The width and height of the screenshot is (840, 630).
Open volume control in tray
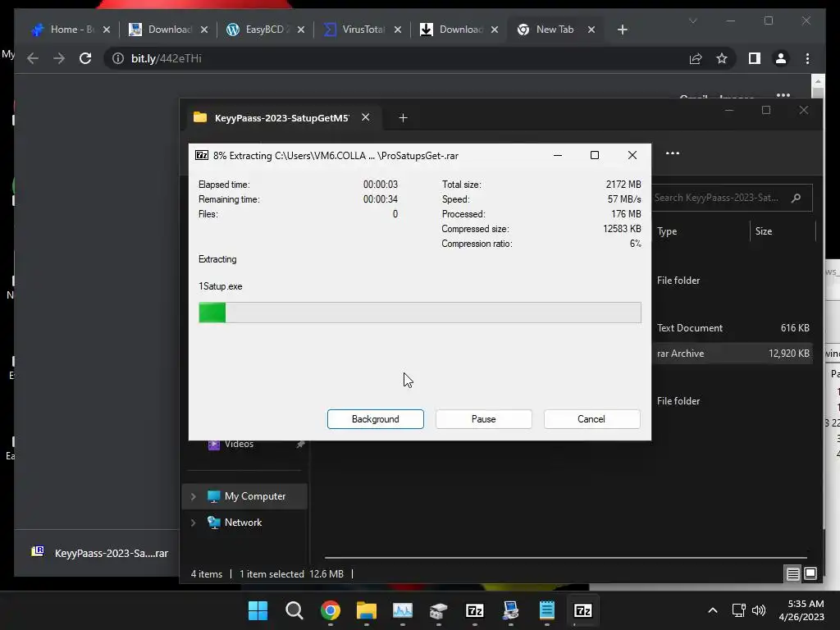pos(759,610)
